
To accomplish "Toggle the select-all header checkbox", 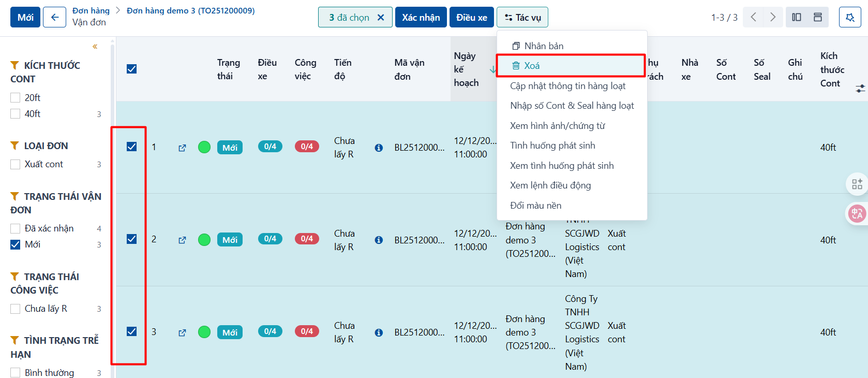I will point(132,69).
